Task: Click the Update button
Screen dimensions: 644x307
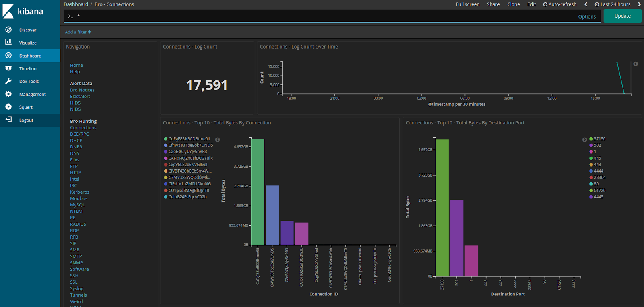Action: [x=622, y=16]
